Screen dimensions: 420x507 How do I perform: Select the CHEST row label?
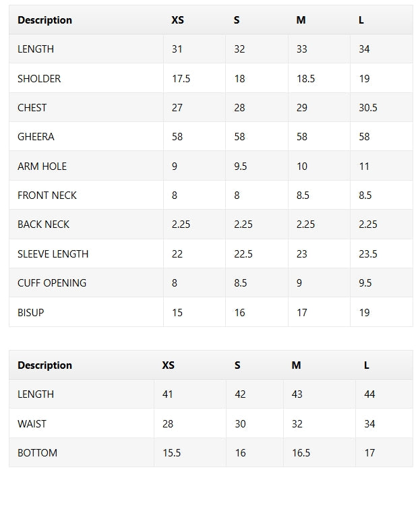click(32, 108)
